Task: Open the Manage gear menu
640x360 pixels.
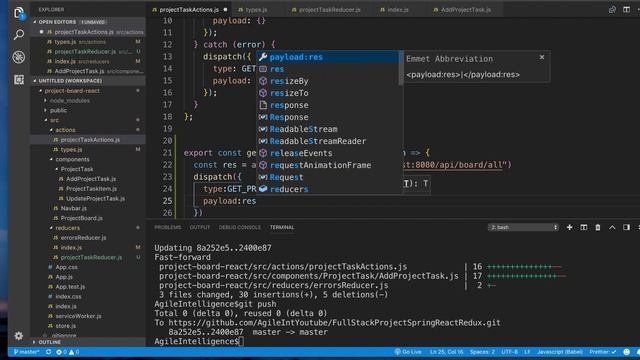Action: point(18,336)
